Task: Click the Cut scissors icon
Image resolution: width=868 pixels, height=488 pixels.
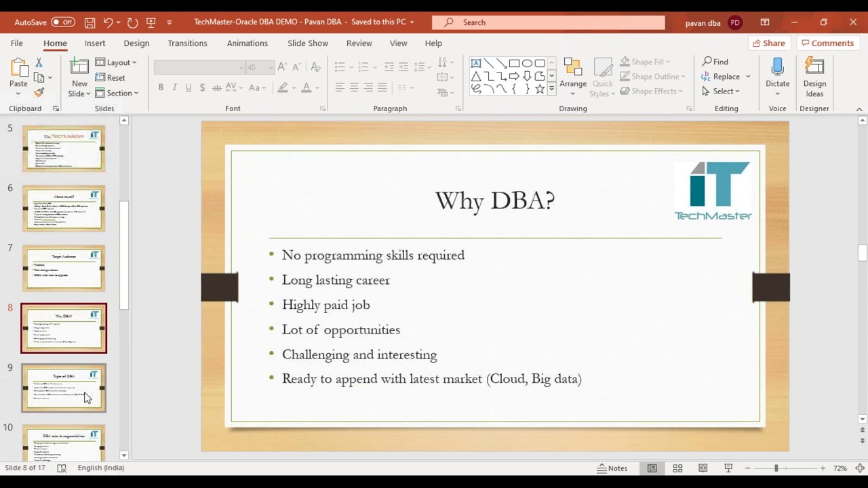Action: (x=39, y=62)
